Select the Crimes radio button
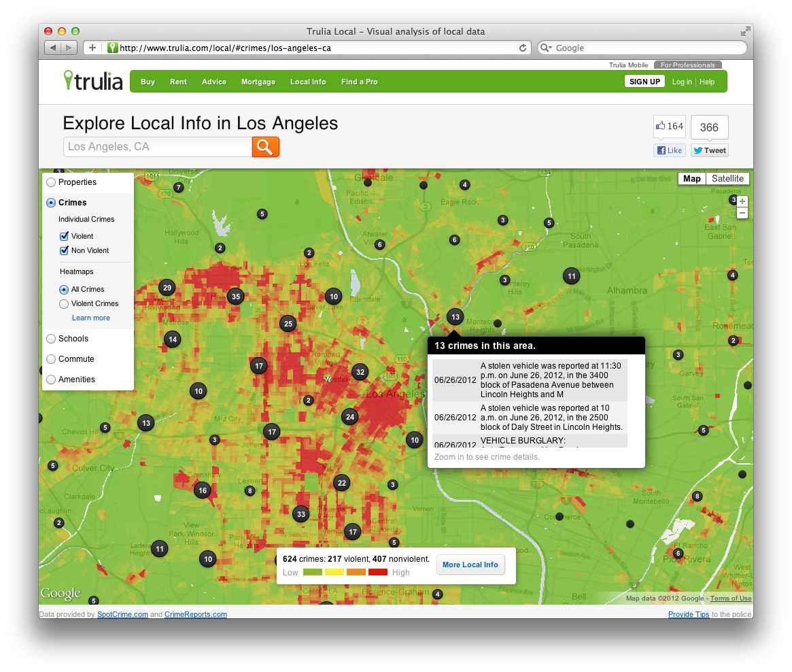This screenshot has height=672, width=792. [51, 203]
